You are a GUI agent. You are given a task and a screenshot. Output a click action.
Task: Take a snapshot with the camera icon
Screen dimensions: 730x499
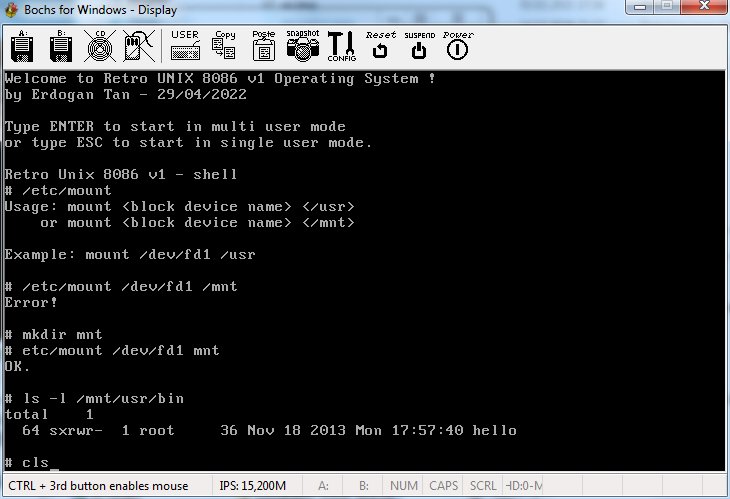[302, 45]
